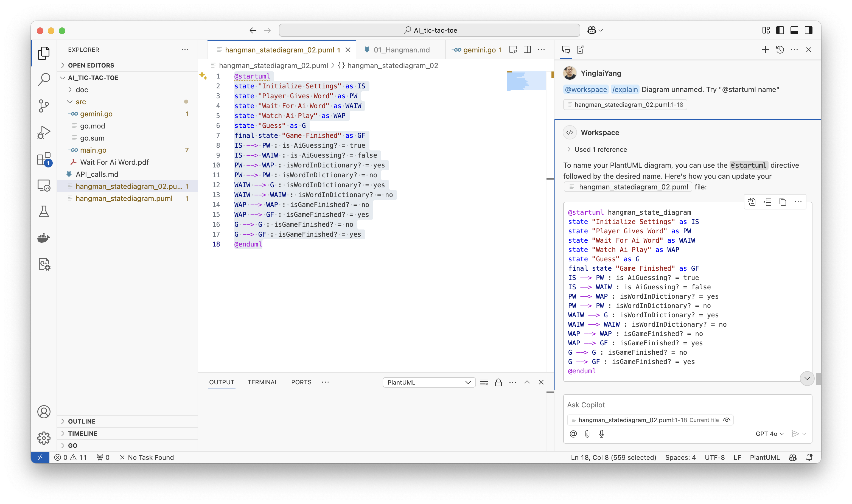Open the Extensions view

pyautogui.click(x=44, y=159)
